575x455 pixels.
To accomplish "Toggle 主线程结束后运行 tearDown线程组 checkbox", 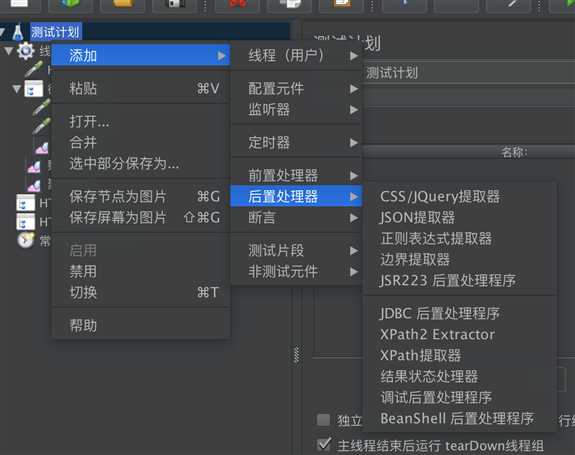I will (x=324, y=445).
